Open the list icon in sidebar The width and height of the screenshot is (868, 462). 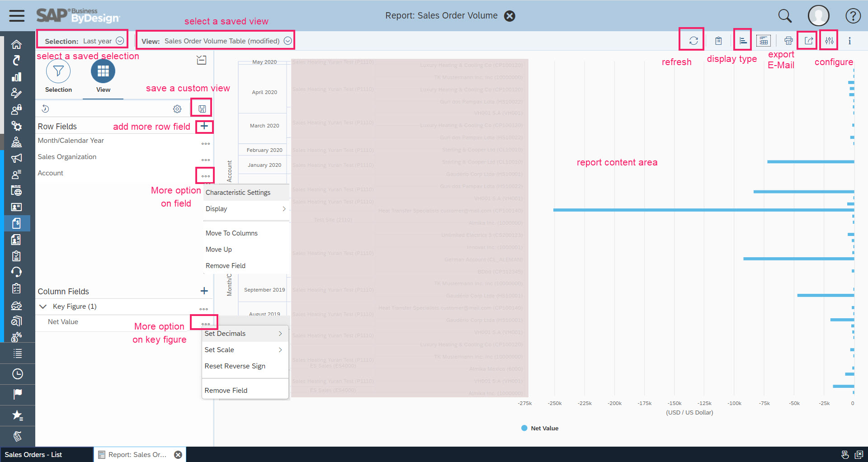(x=17, y=354)
